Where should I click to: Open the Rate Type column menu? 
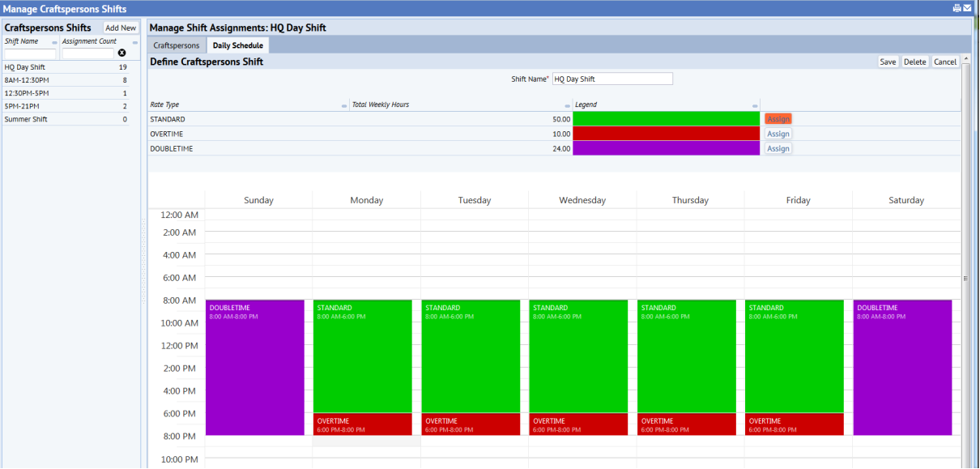pyautogui.click(x=343, y=105)
